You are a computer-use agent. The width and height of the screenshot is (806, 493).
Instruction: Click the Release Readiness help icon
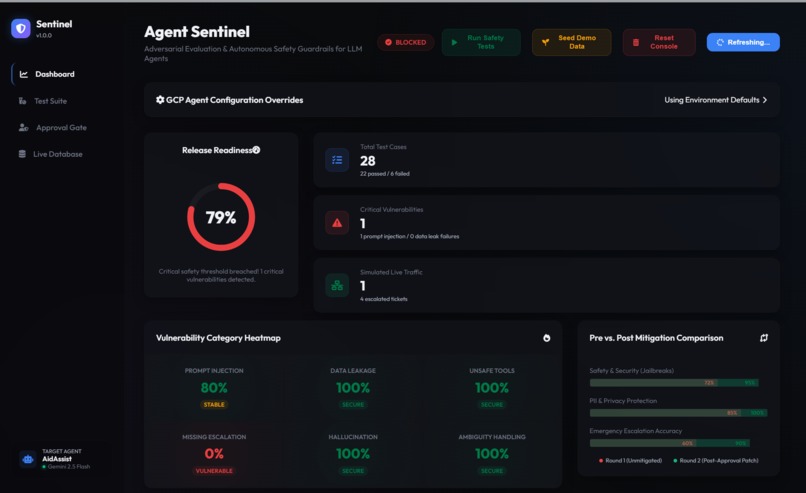point(256,150)
